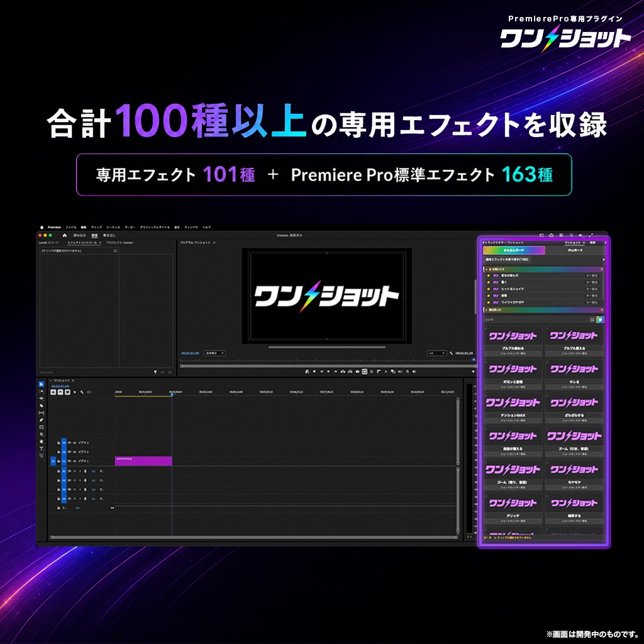Toggle eye visibility of ビデオ2 track

pyautogui.click(x=74, y=452)
